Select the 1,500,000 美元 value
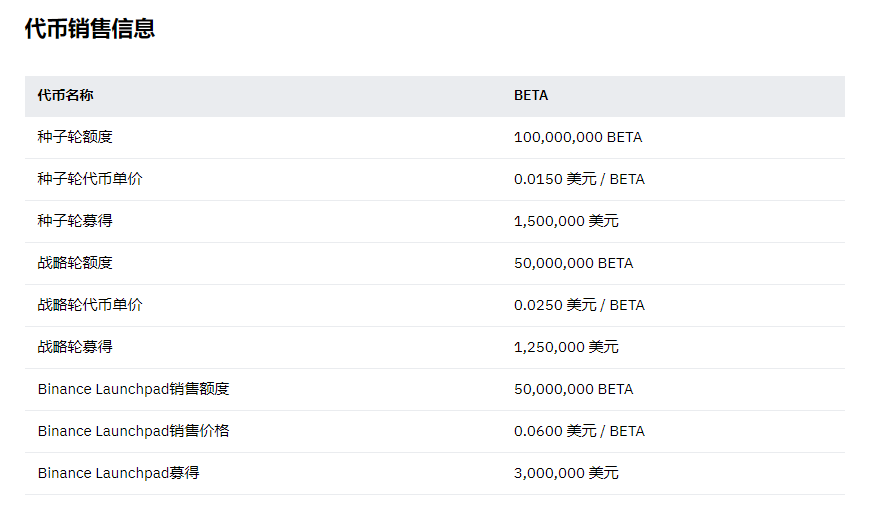Image resolution: width=869 pixels, height=510 pixels. point(566,221)
